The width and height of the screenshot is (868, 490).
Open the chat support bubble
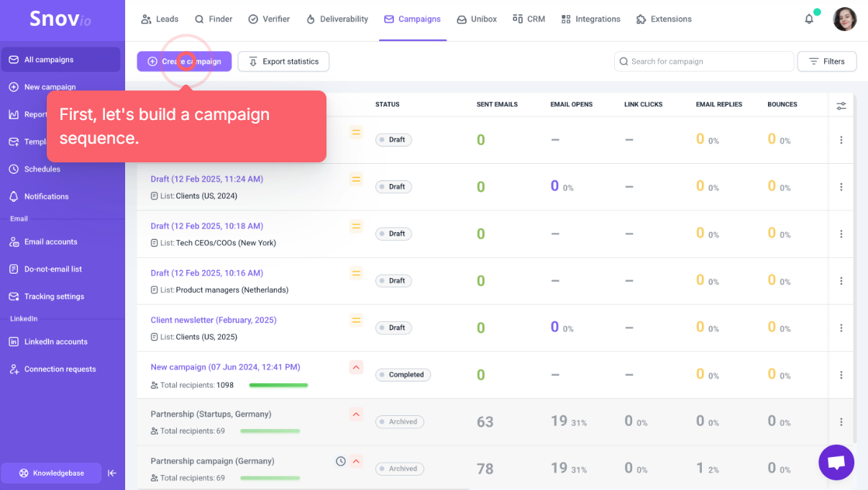pyautogui.click(x=836, y=462)
